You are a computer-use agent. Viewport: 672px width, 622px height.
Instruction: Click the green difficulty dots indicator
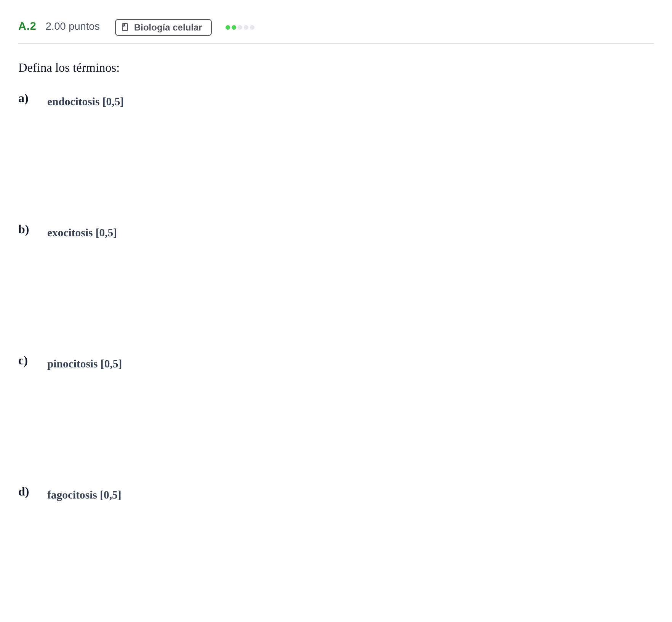240,27
